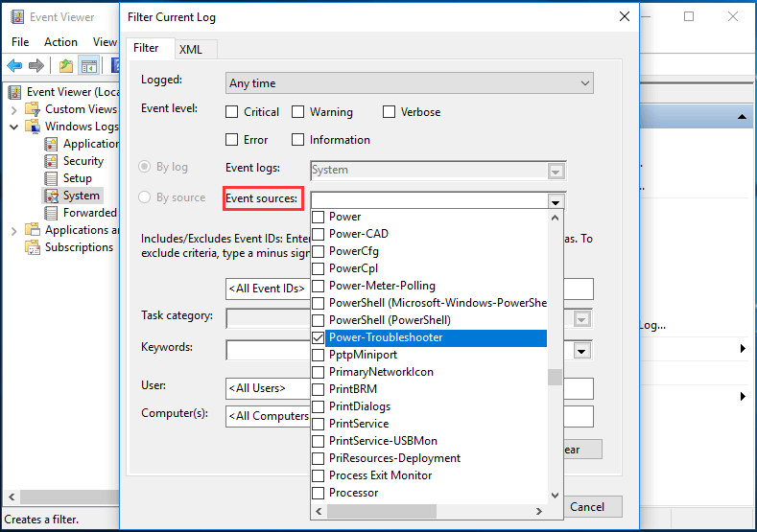Viewport: 757px width, 532px height.
Task: Tick the Warning event level checkbox
Action: (x=297, y=112)
